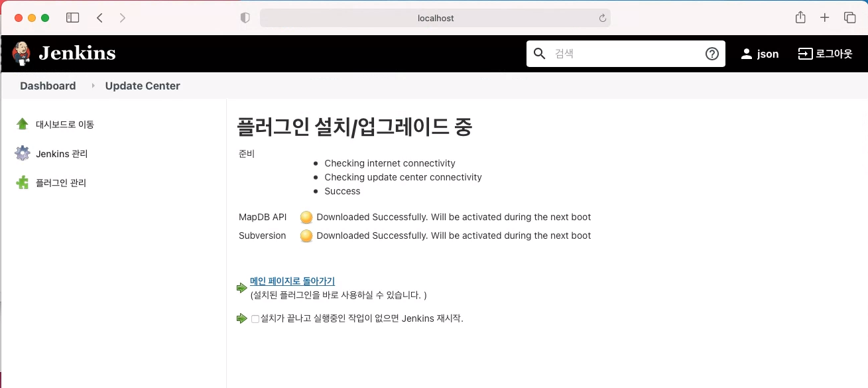Expand the breadcrumb arrow after Dashboard
The height and width of the screenshot is (388, 868).
pos(93,86)
